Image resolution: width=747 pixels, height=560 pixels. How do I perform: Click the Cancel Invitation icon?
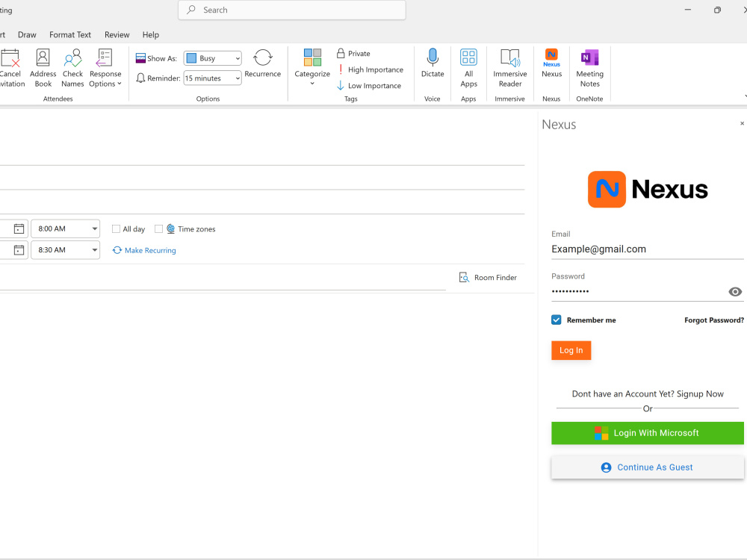[x=10, y=58]
